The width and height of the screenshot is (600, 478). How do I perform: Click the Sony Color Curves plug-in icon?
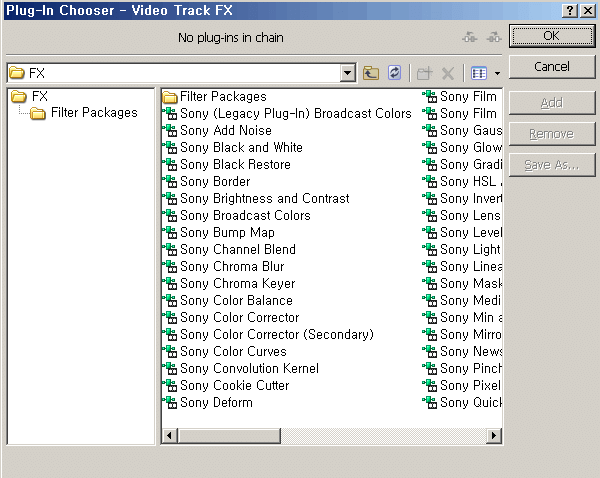[170, 351]
